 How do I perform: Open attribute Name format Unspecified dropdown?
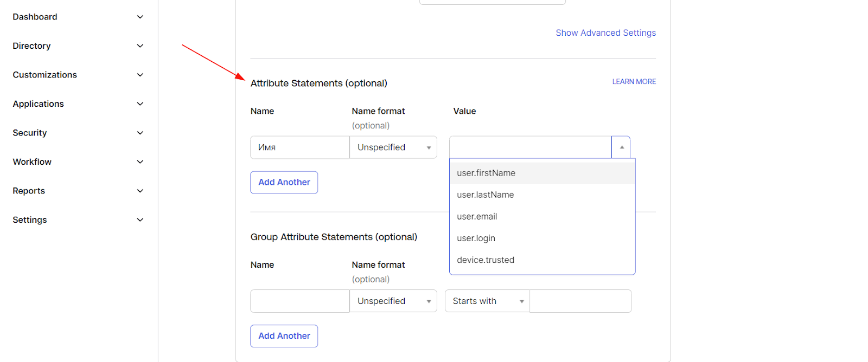tap(393, 147)
